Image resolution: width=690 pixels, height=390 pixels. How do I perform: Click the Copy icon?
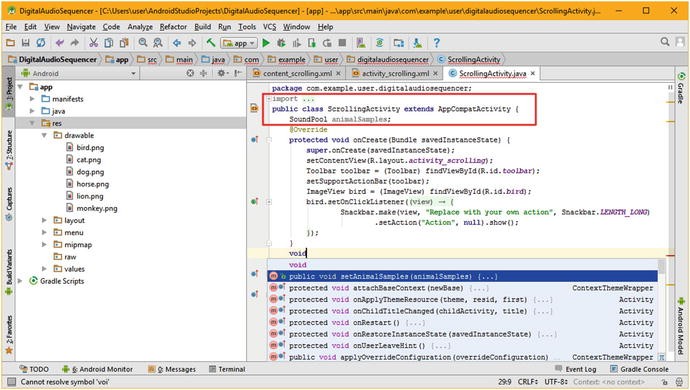pyautogui.click(x=109, y=43)
